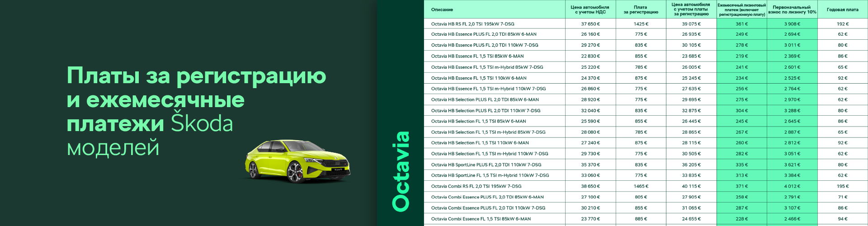
Task: Click the 'Цена автомобиля с учетом платы за регистрацию' header
Action: point(691,9)
